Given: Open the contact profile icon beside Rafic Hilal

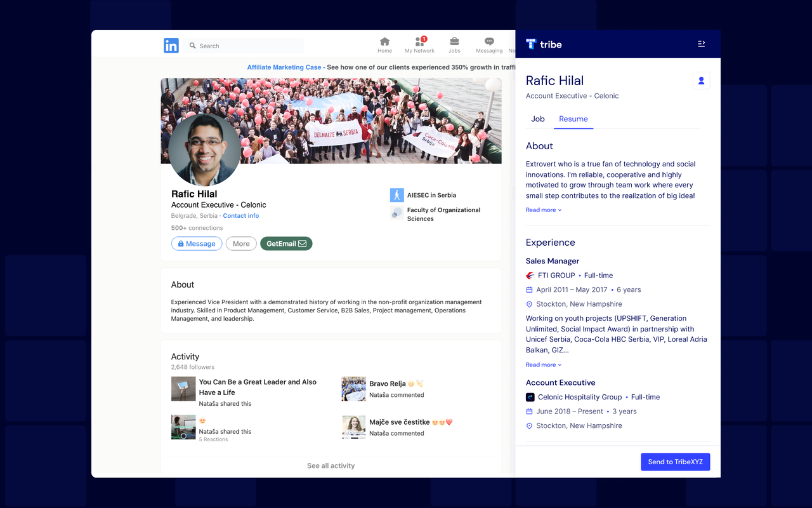Looking at the screenshot, I should 701,81.
